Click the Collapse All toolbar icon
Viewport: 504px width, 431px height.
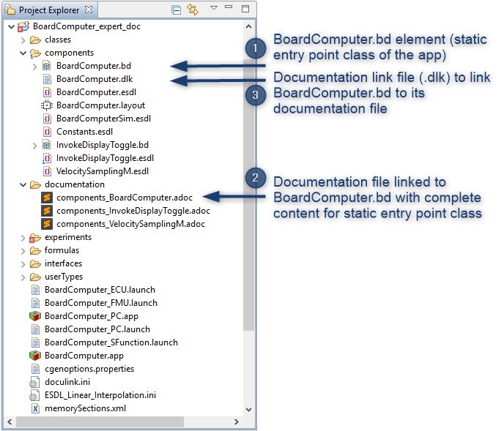[176, 10]
